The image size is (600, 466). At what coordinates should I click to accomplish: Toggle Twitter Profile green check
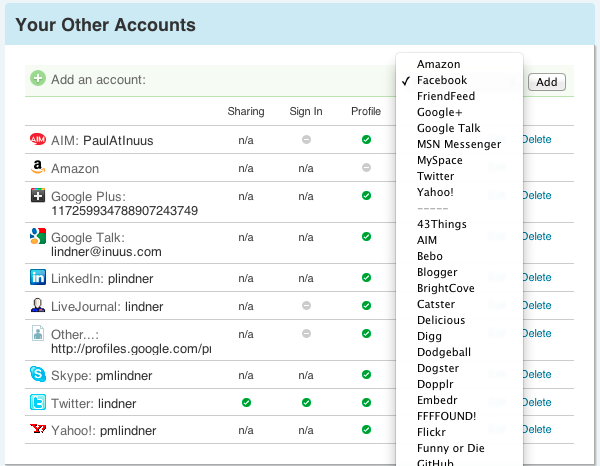[x=366, y=402]
